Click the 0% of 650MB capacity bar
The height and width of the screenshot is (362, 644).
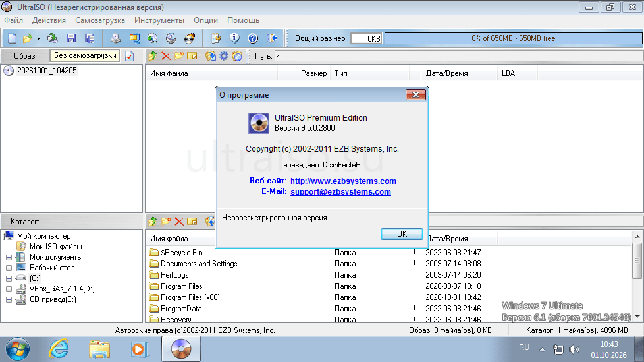click(514, 38)
